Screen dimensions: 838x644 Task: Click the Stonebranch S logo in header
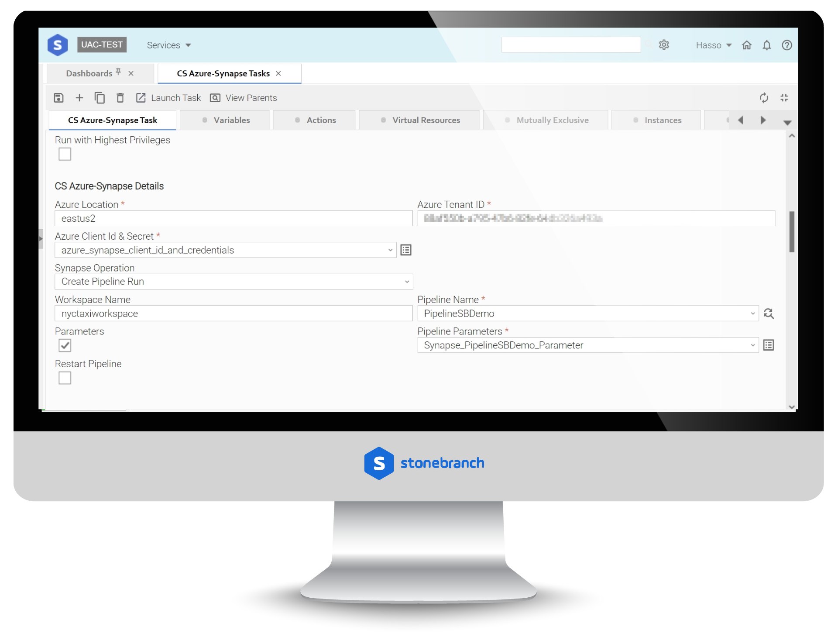58,45
